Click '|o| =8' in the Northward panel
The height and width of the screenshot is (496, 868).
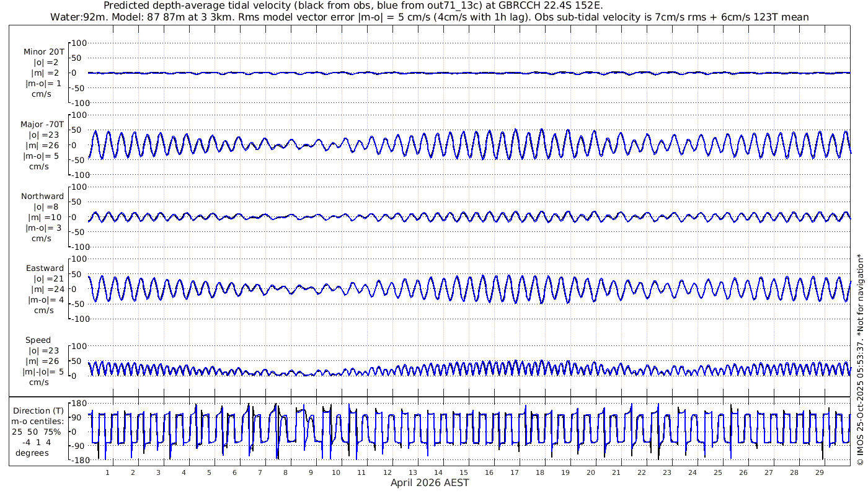click(x=46, y=207)
